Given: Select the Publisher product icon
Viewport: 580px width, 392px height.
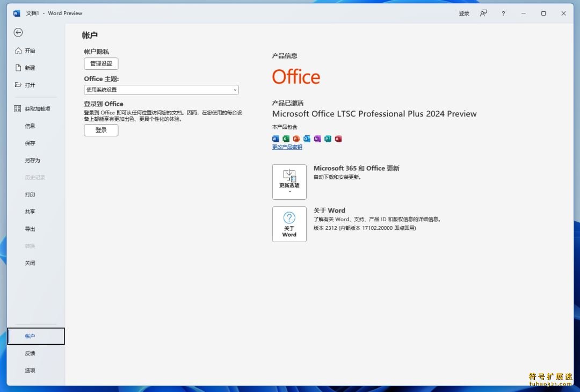Looking at the screenshot, I should pos(328,139).
